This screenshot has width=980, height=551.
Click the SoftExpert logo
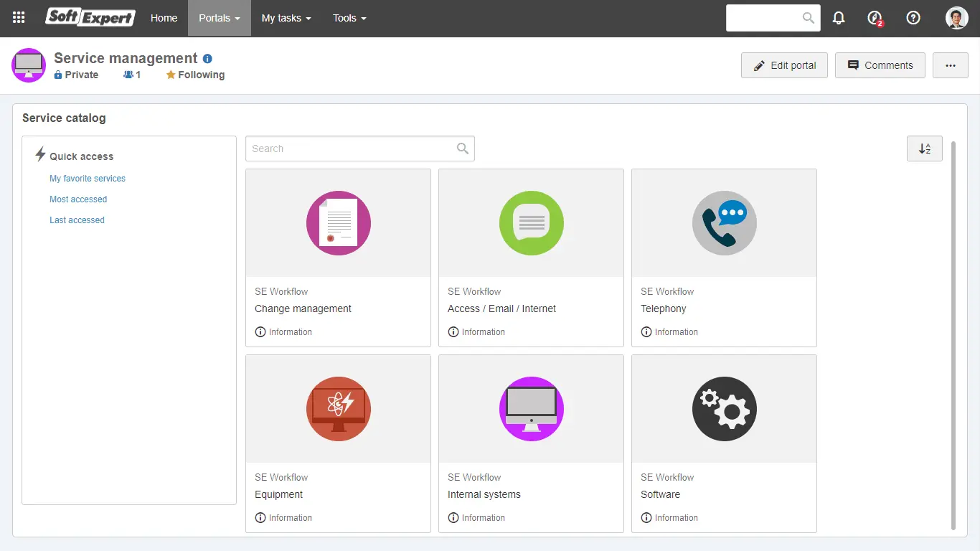coord(90,17)
